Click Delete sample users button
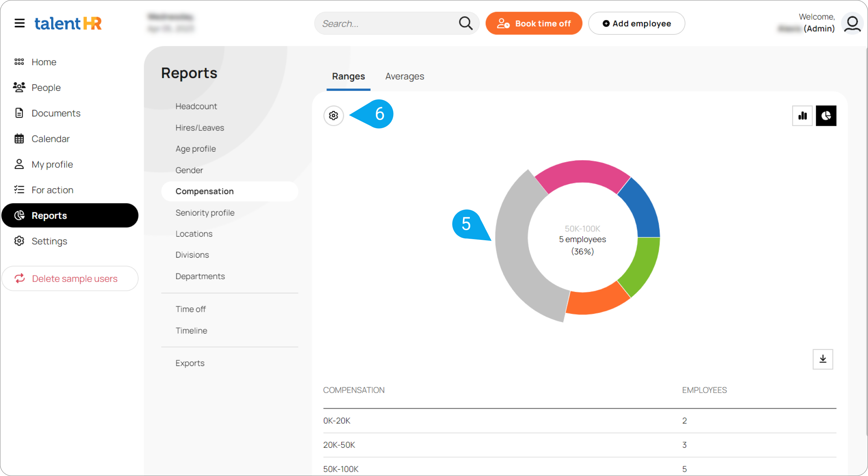This screenshot has height=476, width=868. tap(70, 278)
